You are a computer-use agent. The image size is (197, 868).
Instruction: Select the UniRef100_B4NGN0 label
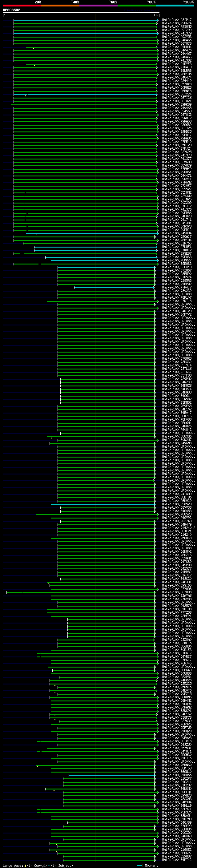[x=176, y=789]
